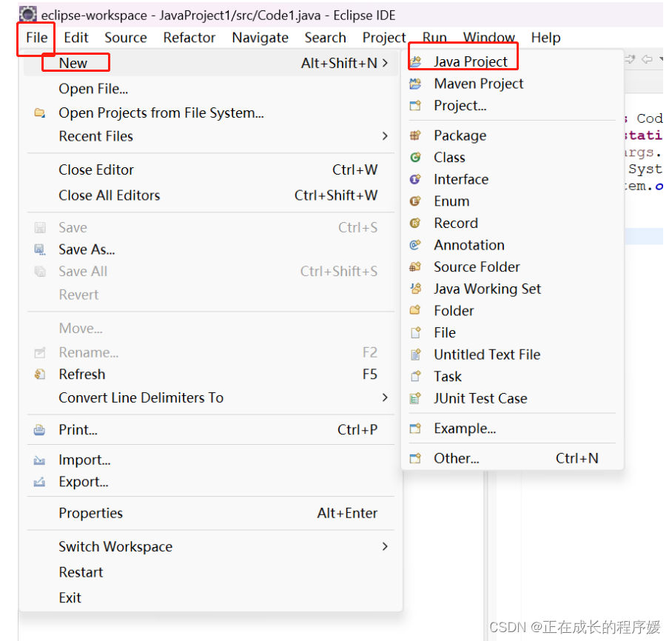
Task: Expand the Switch Workspace submenu arrow
Action: point(385,546)
